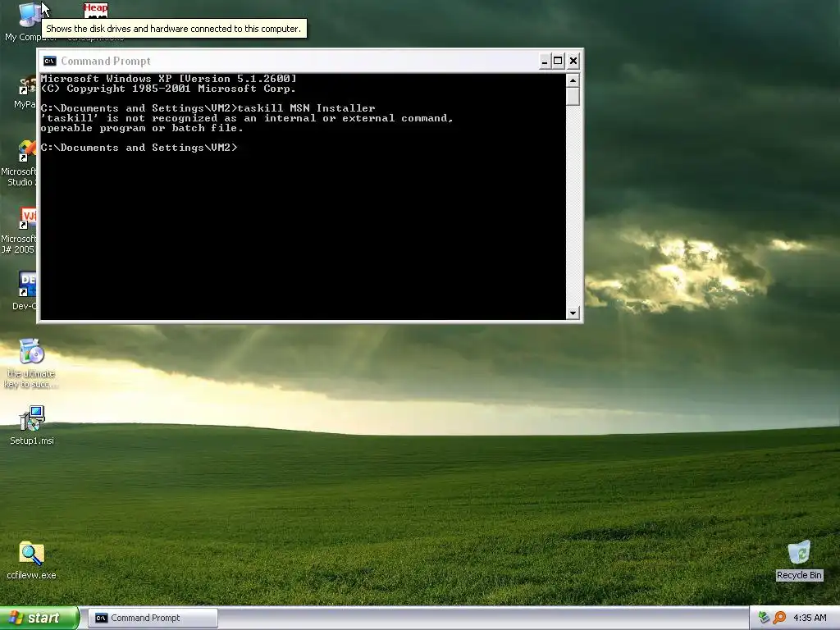Click the 'taskkill MSN Installer' command line
Screen dimensions: 840x630
click(x=208, y=108)
